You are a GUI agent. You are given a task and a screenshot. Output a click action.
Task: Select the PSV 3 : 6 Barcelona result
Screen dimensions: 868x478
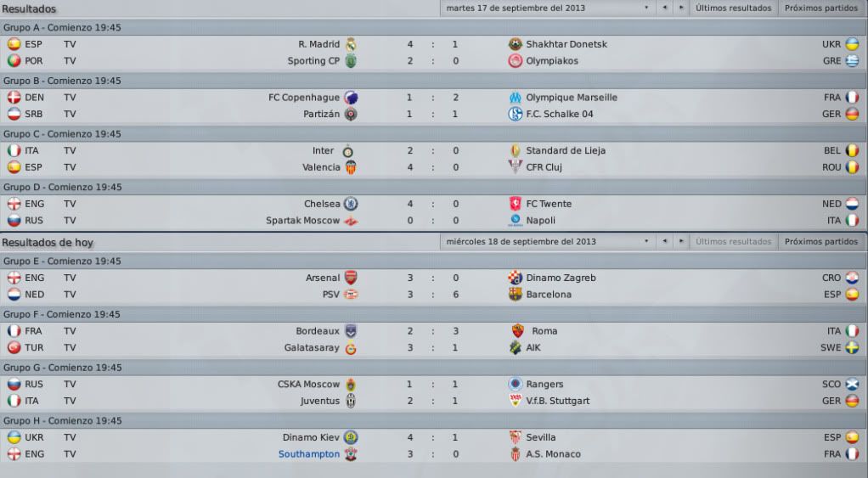433,295
